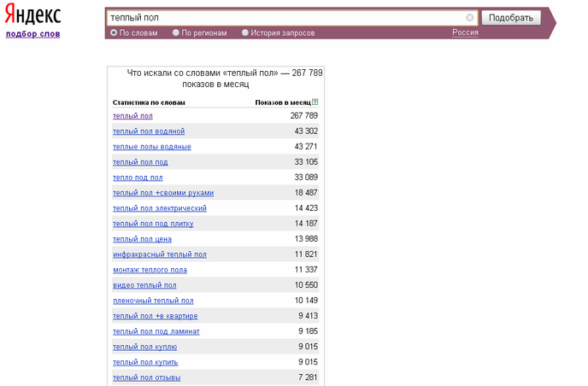Open the Россия region selector
This screenshot has width=588, height=386.
[465, 32]
